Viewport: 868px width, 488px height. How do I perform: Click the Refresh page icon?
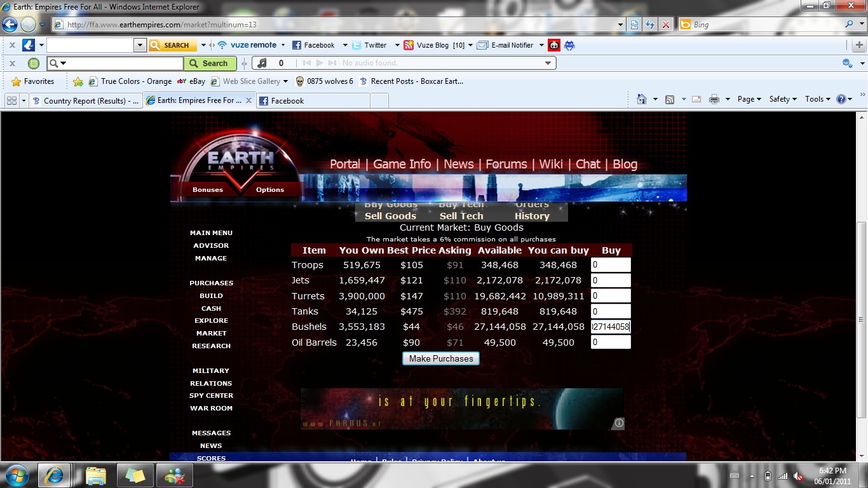(x=649, y=25)
